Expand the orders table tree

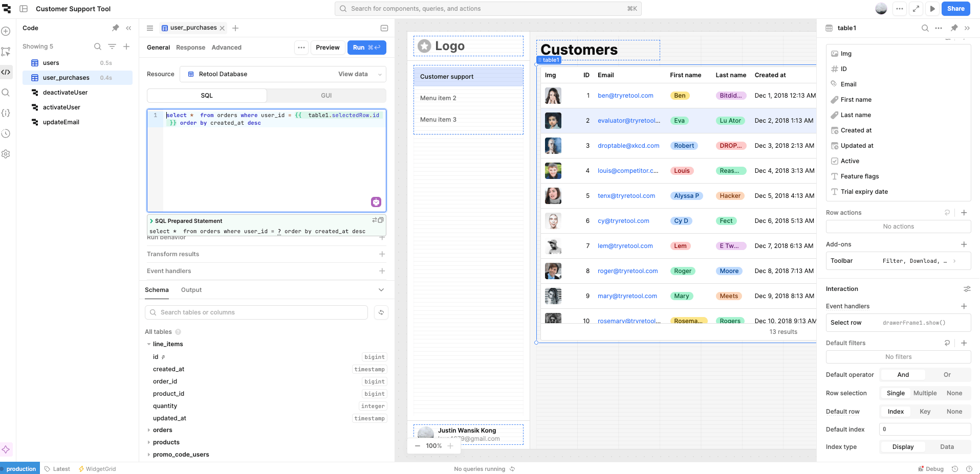point(149,430)
